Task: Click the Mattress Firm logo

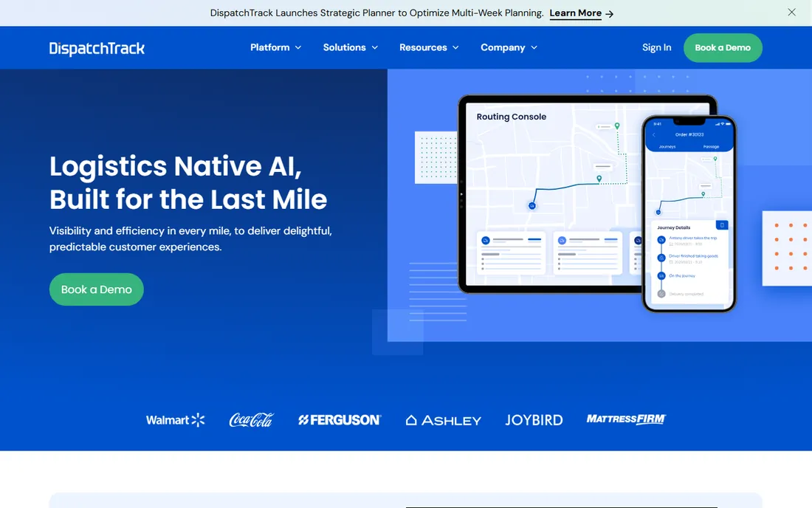Action: pos(626,419)
